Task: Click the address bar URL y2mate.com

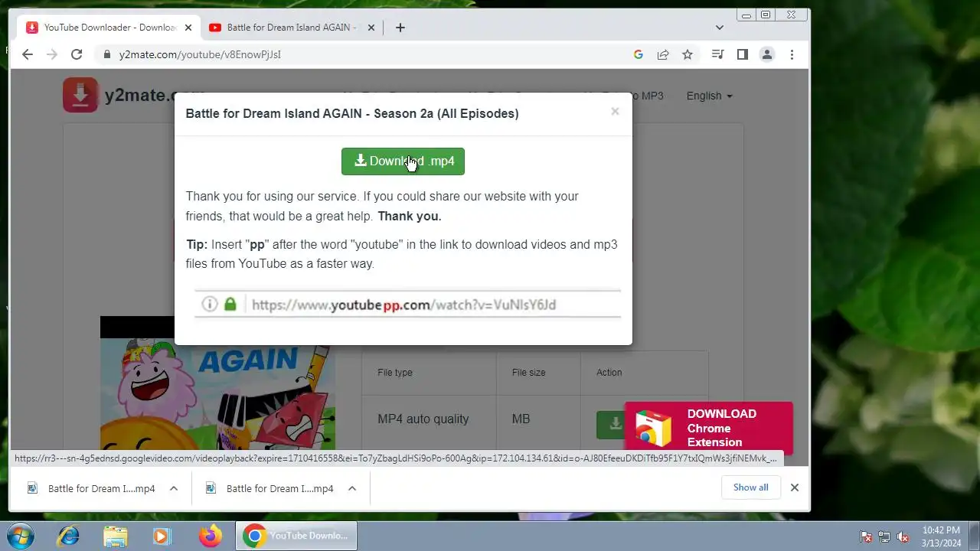Action: [x=200, y=54]
